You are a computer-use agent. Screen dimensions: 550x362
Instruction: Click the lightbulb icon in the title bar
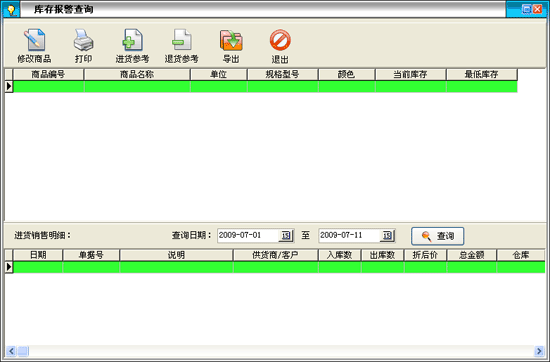pyautogui.click(x=11, y=9)
